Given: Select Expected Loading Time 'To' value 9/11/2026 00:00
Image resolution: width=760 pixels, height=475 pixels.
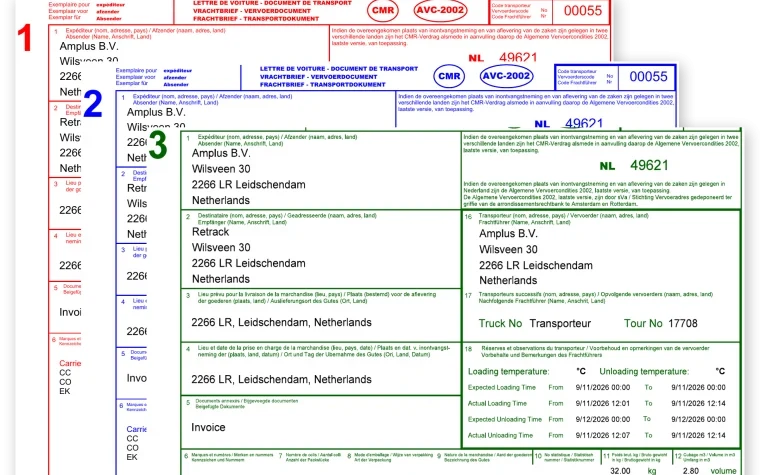Looking at the screenshot, I should tap(698, 388).
